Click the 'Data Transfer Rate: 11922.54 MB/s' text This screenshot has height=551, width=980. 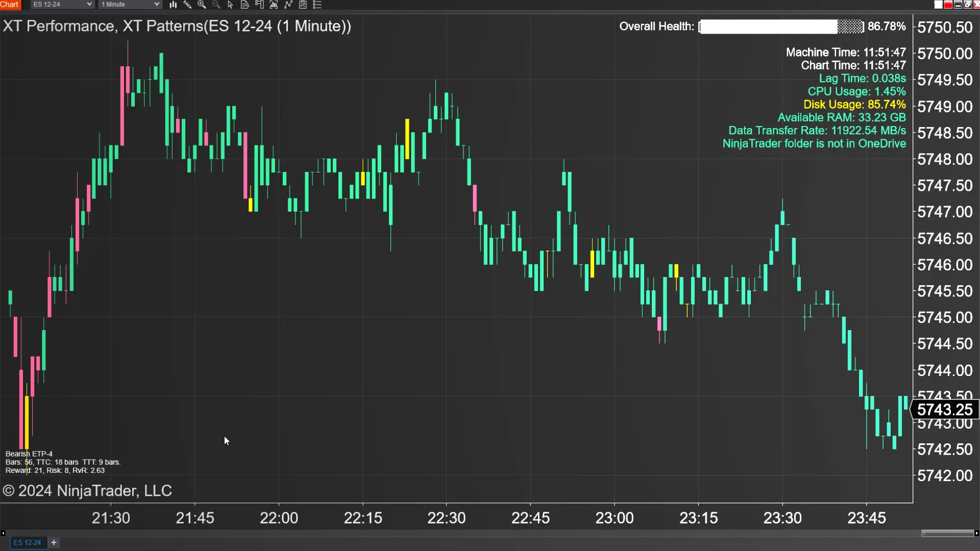click(817, 131)
